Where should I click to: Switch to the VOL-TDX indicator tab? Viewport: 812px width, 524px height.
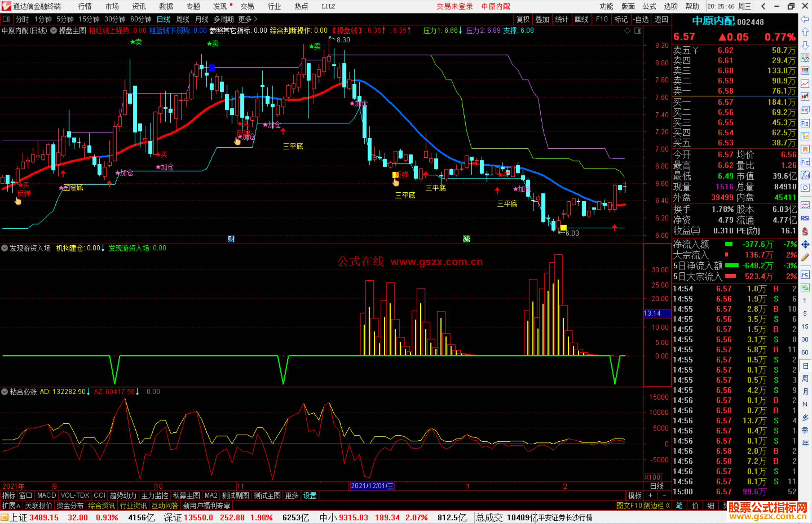coord(75,495)
